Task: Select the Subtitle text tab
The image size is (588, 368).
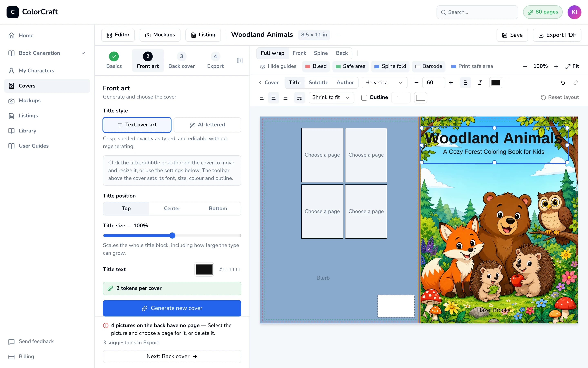Action: click(318, 83)
